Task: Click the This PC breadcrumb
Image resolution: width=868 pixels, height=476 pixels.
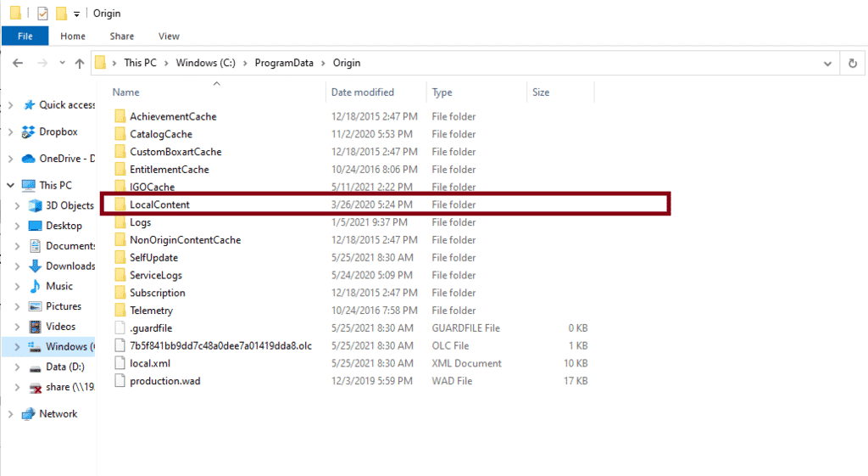Action: click(x=140, y=63)
